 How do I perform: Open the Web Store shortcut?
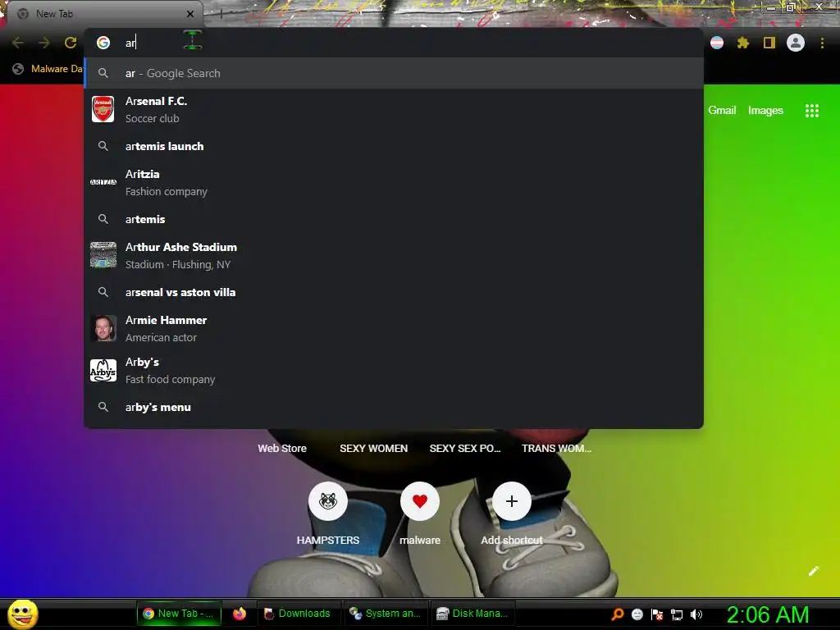coord(282,449)
